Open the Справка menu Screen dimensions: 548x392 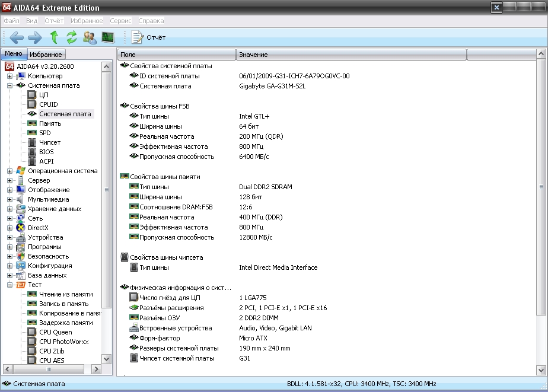click(151, 21)
